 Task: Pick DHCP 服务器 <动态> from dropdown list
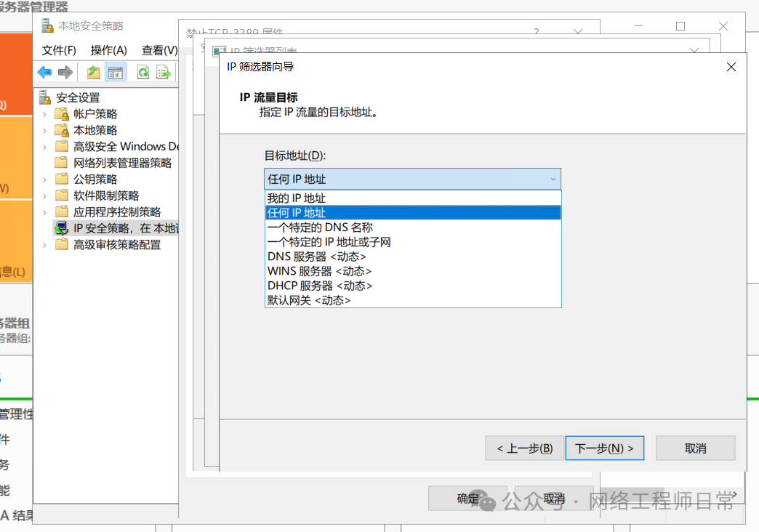tap(320, 286)
